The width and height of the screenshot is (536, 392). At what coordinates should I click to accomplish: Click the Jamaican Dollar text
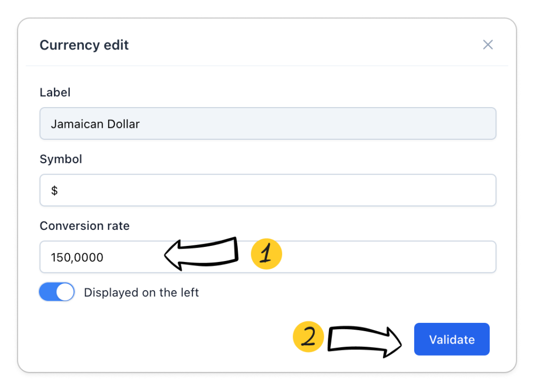pyautogui.click(x=95, y=124)
